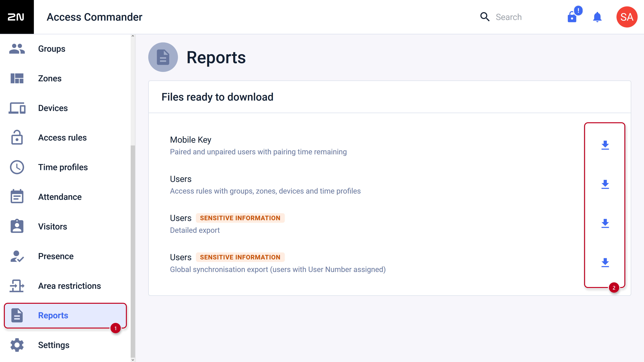Click Sensitive Information badge on Global synchronisation
Screen dimensions: 644x362
(240, 257)
